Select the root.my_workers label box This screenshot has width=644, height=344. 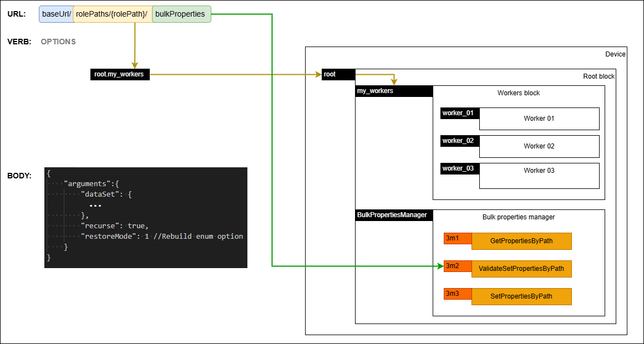pos(120,75)
